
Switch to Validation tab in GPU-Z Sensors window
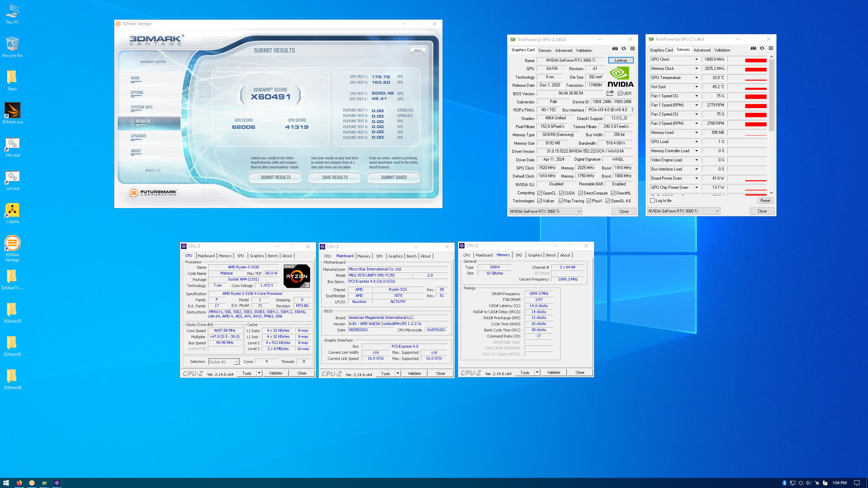[722, 50]
